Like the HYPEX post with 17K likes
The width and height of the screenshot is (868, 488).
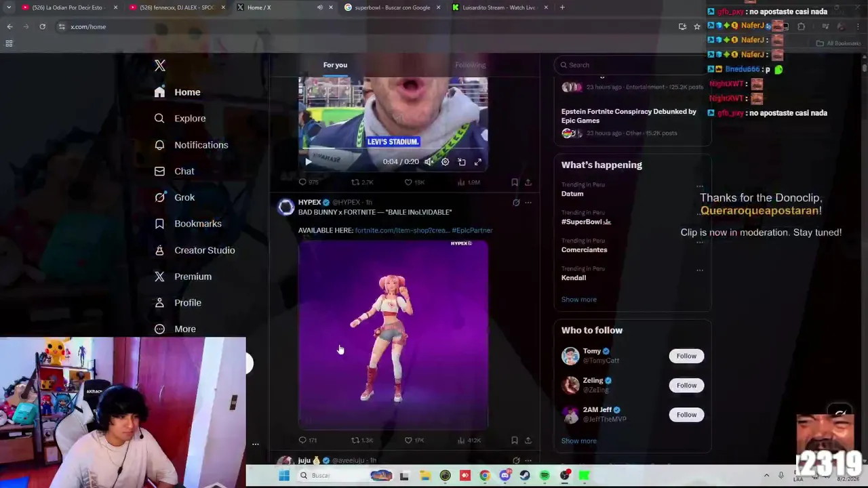point(414,441)
